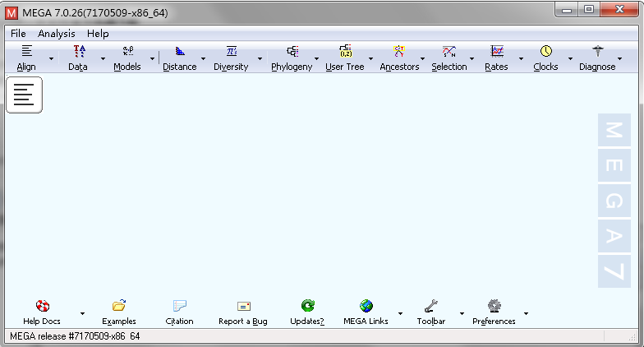644x347 pixels.
Task: Select the Distance analysis icon
Action: click(x=180, y=51)
